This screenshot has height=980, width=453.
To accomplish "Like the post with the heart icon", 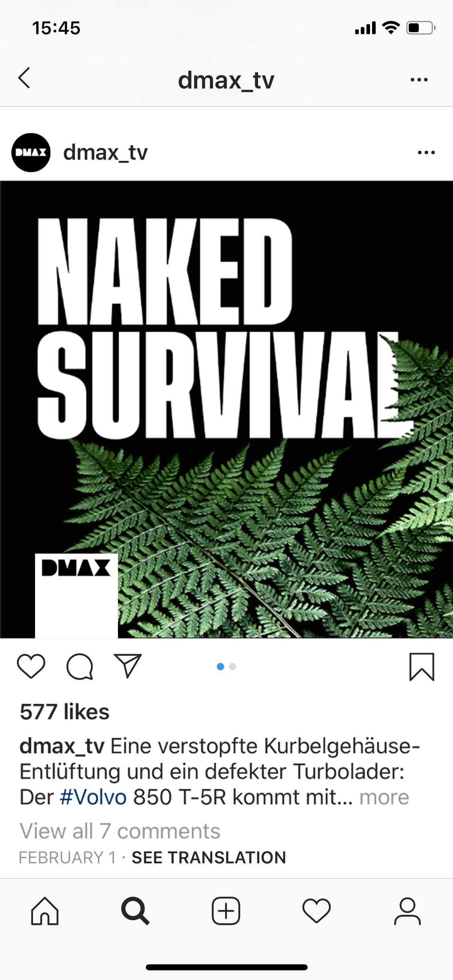I will (31, 667).
